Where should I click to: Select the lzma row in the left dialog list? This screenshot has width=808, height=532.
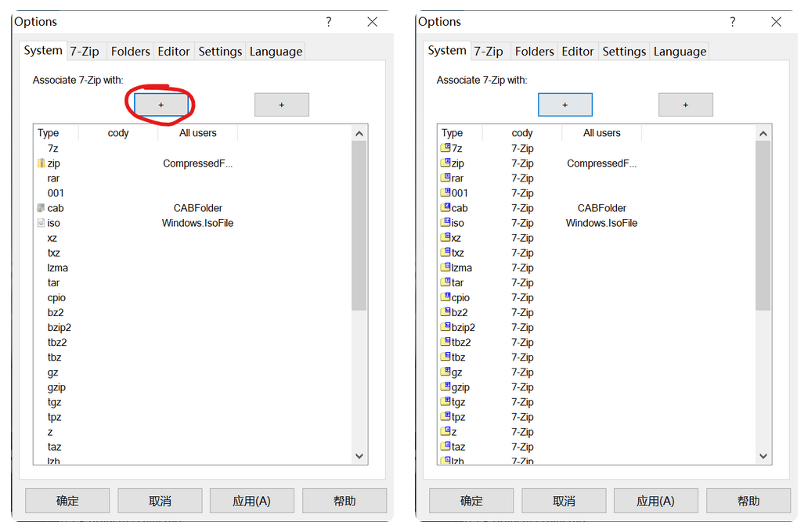tap(58, 268)
